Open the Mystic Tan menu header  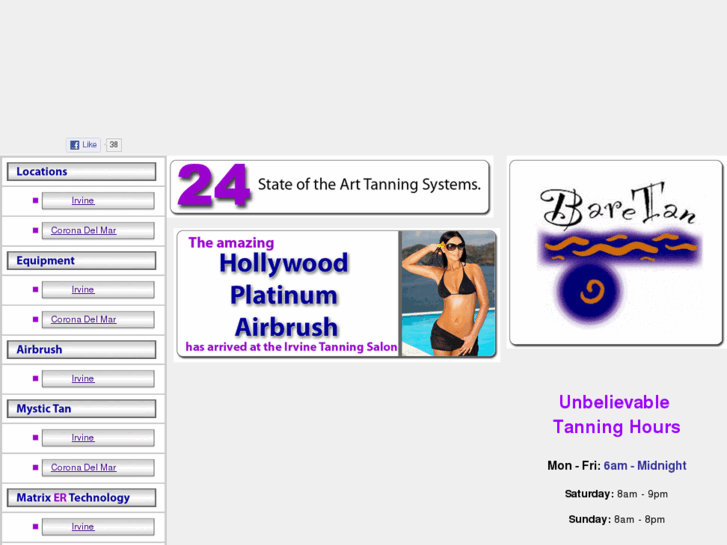tap(82, 409)
